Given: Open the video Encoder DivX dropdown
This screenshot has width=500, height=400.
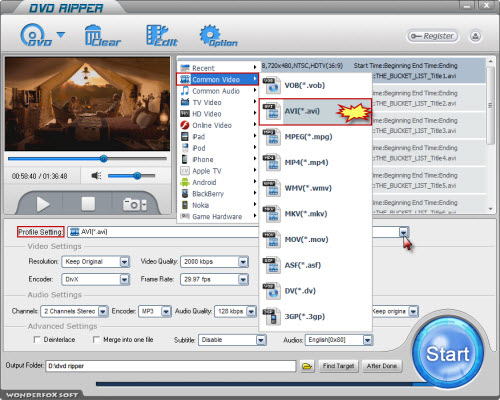Looking at the screenshot, I should 95,279.
